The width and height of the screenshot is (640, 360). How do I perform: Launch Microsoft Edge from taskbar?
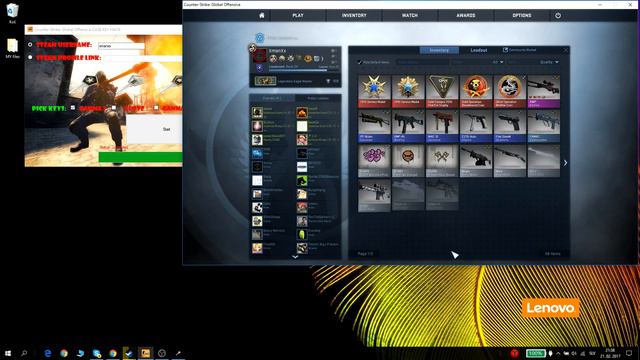pyautogui.click(x=48, y=353)
